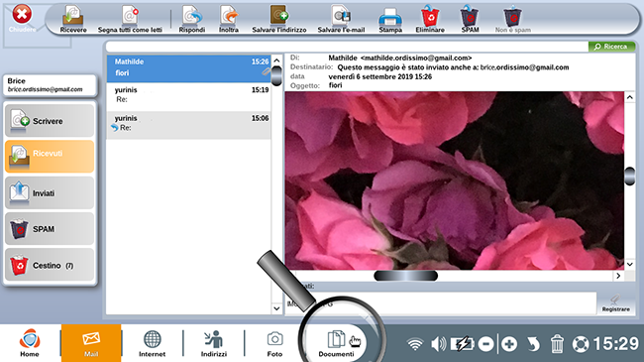Zoom in with plus icon
The height and width of the screenshot is (362, 644).
point(509,344)
